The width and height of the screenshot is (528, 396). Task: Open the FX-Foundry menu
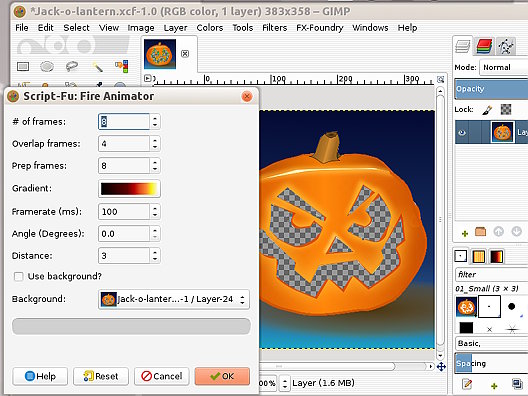click(320, 28)
